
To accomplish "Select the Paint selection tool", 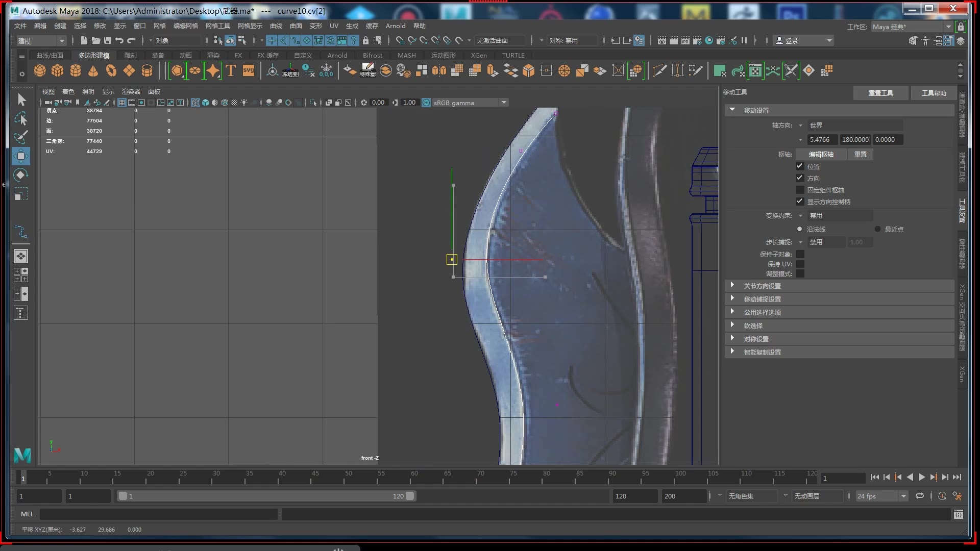I will pos(21,137).
